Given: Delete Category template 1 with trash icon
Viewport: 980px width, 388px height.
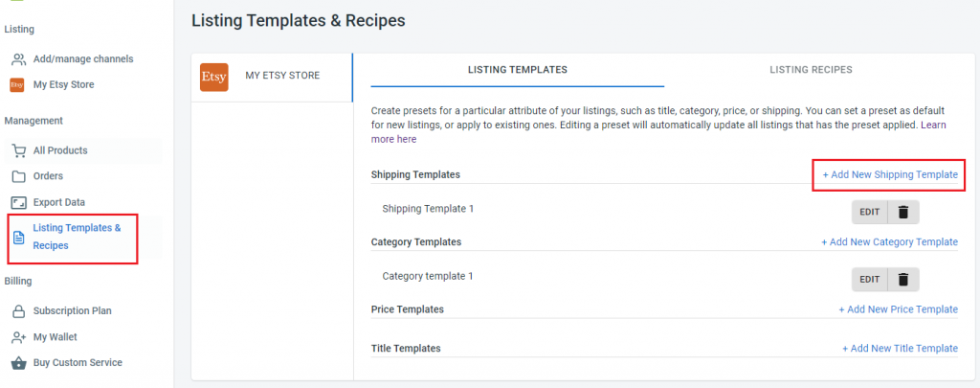Looking at the screenshot, I should 902,280.
